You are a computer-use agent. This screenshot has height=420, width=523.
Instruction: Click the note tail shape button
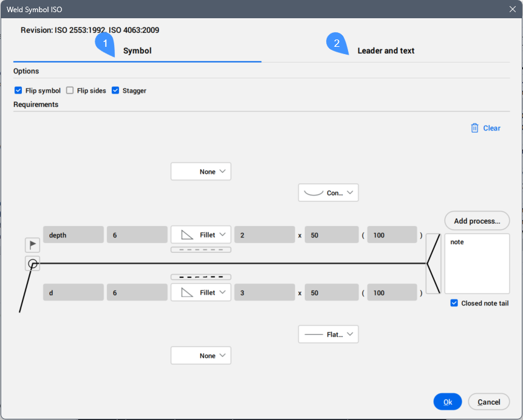[433, 264]
